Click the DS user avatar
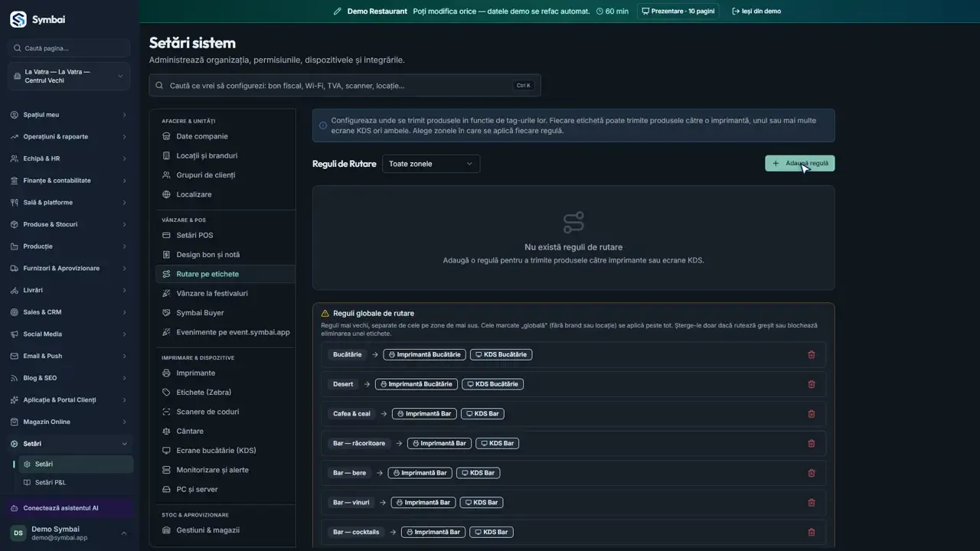 click(18, 533)
